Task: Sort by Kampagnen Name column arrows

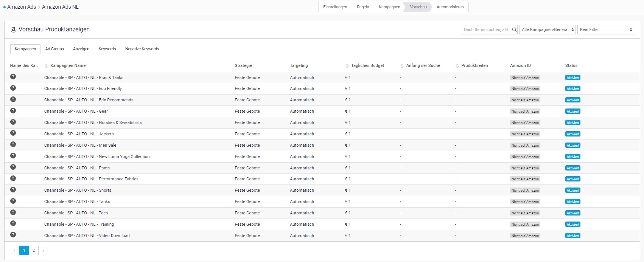Action: [47, 66]
